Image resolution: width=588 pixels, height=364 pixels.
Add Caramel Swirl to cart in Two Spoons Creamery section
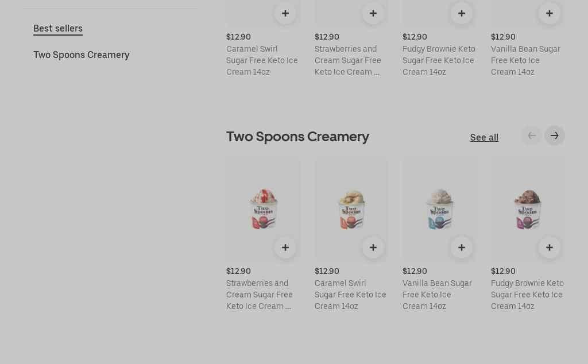(373, 247)
